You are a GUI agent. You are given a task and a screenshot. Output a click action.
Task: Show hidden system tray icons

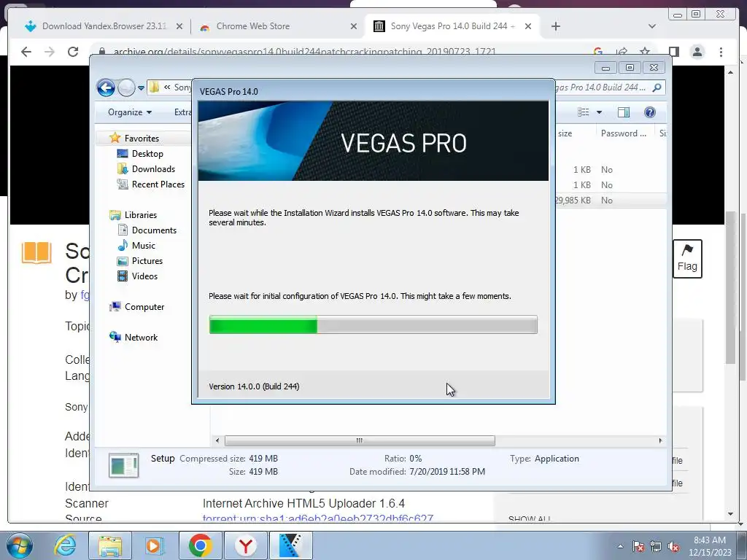point(620,546)
